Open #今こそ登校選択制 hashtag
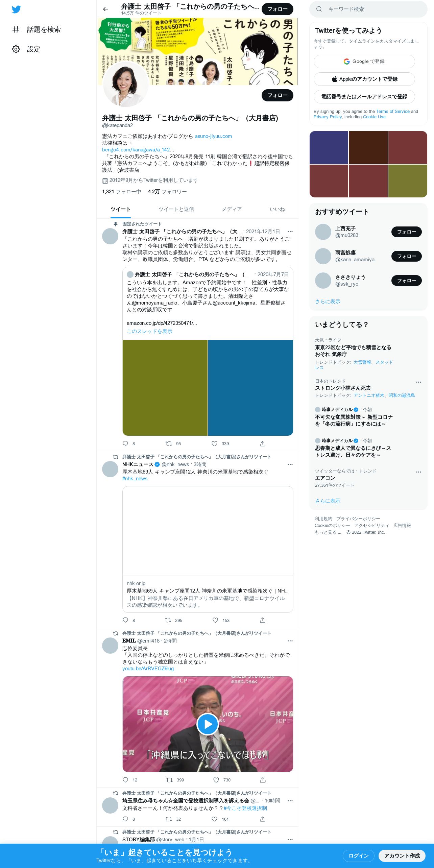The width and height of the screenshot is (434, 868). [x=245, y=808]
